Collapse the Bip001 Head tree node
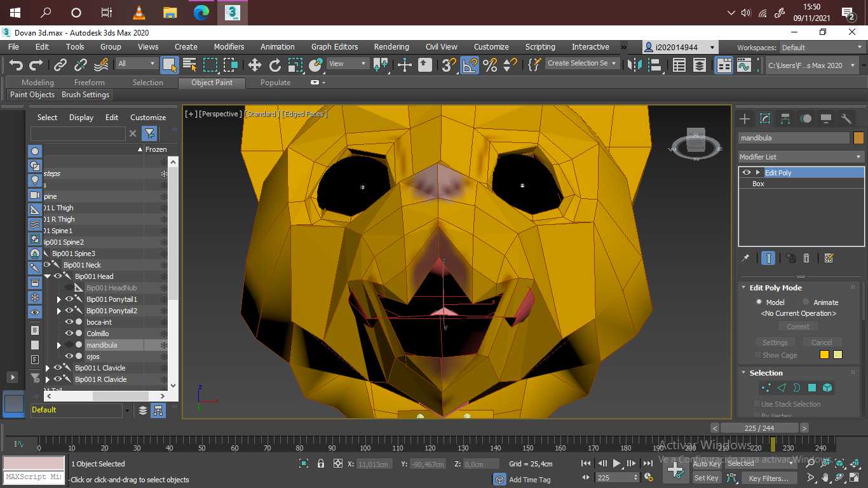The height and width of the screenshot is (488, 868). (x=48, y=276)
